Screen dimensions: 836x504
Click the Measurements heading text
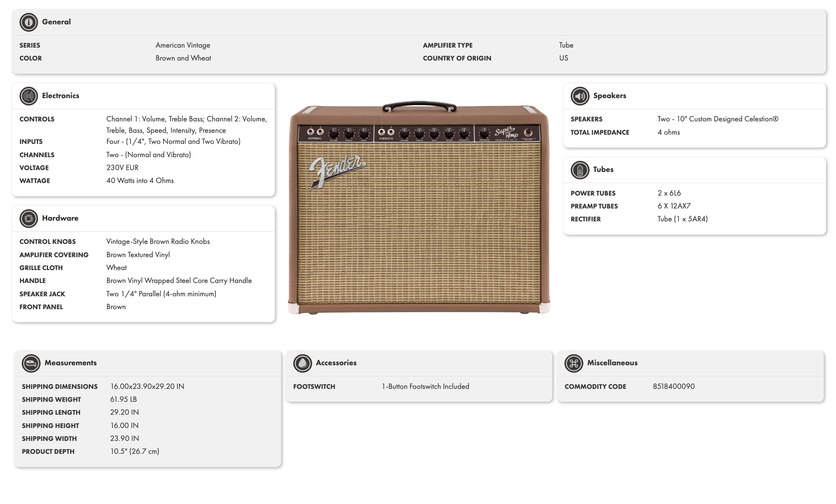(x=70, y=363)
